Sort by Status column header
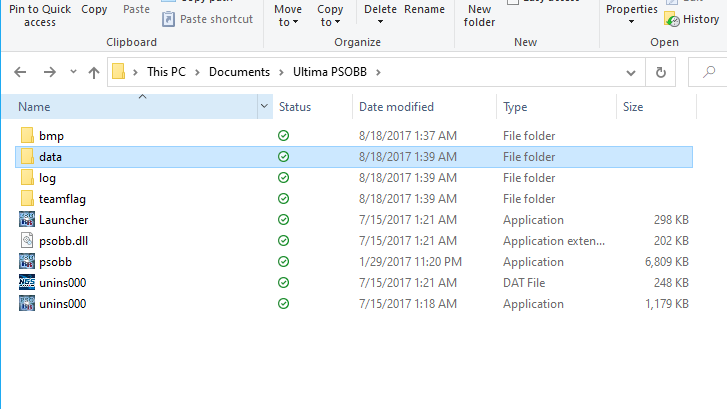The width and height of the screenshot is (727, 409). point(312,107)
